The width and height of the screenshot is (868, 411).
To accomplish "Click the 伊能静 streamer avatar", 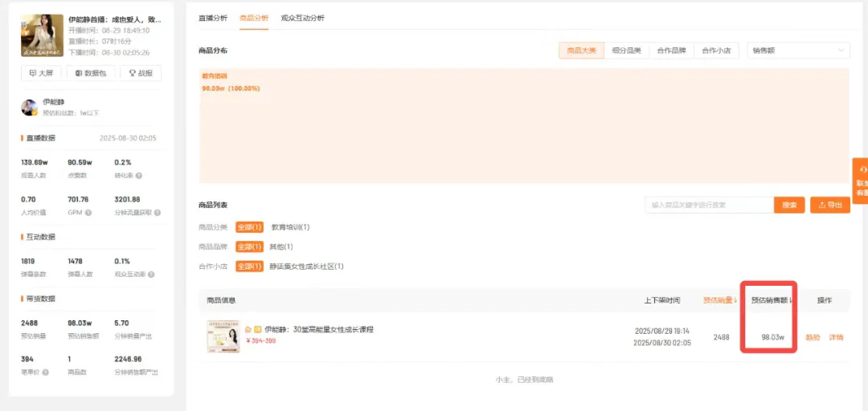I will coord(30,108).
